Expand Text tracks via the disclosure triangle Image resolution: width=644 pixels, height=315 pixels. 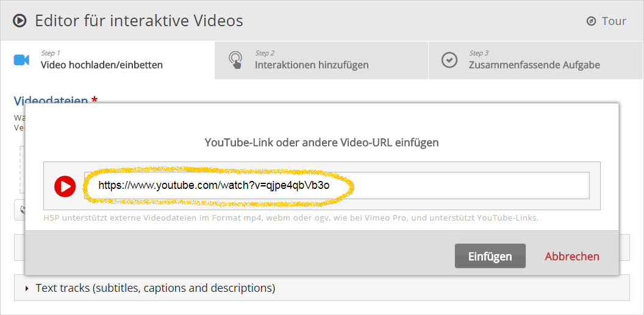pyautogui.click(x=27, y=288)
